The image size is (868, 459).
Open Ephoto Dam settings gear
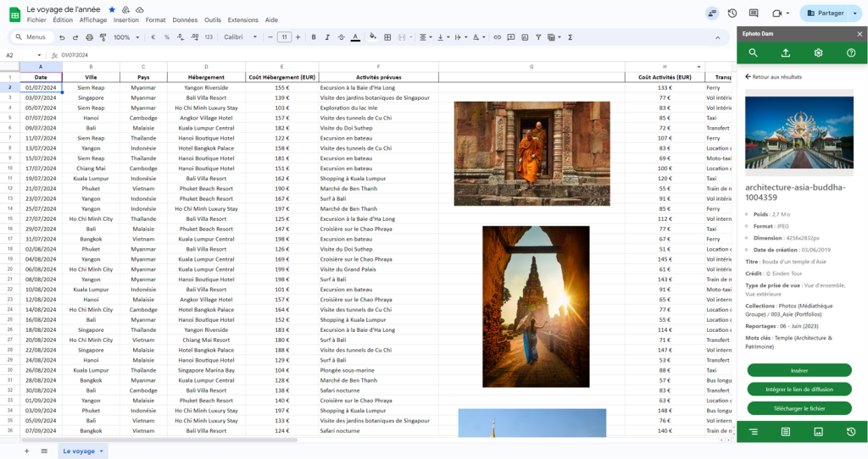[818, 53]
